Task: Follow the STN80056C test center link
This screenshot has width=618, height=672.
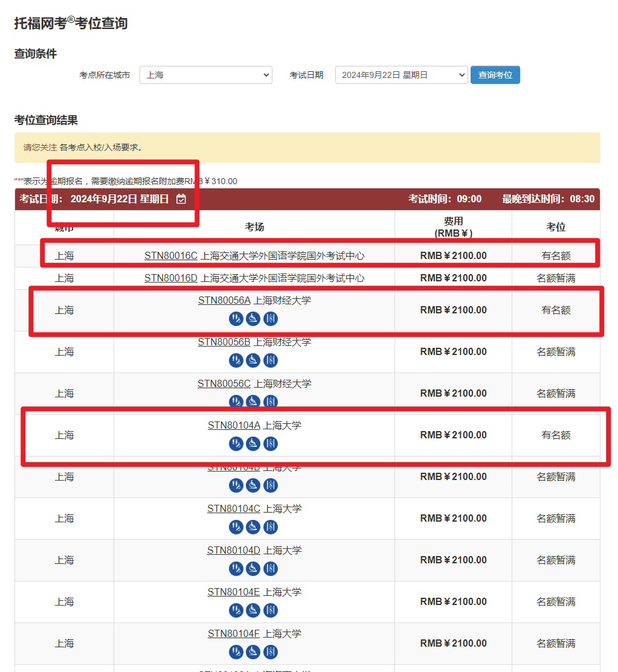Action: click(x=224, y=383)
